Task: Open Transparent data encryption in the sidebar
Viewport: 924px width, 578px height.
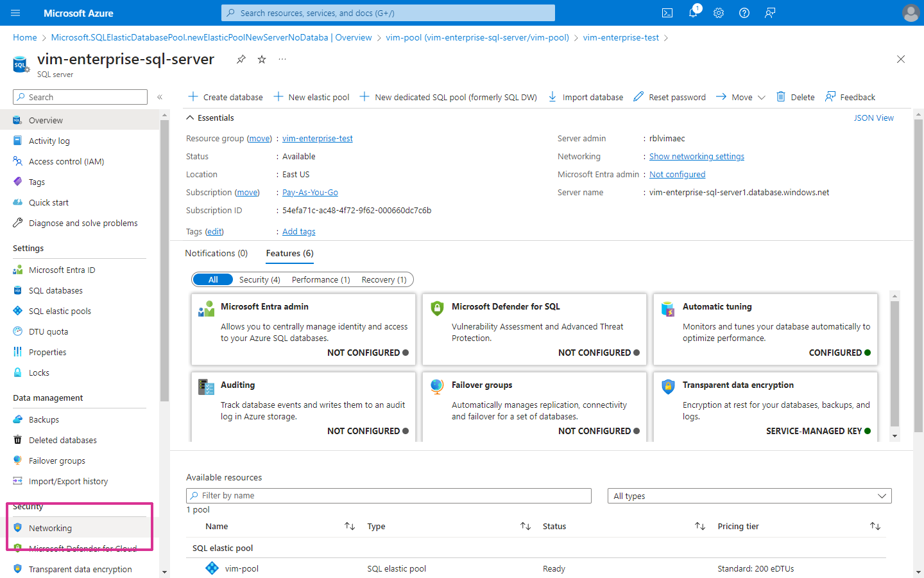Action: 80,569
